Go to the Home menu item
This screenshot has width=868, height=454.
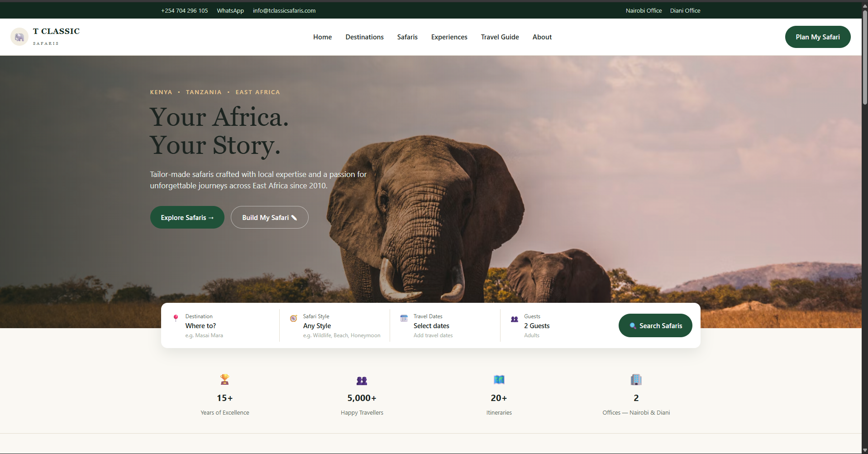tap(322, 37)
